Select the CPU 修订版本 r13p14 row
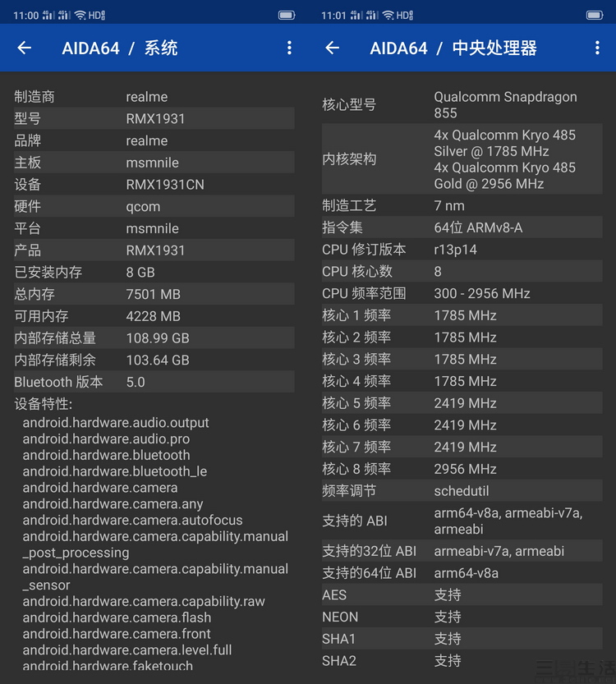Image resolution: width=616 pixels, height=684 pixels. coord(462,250)
